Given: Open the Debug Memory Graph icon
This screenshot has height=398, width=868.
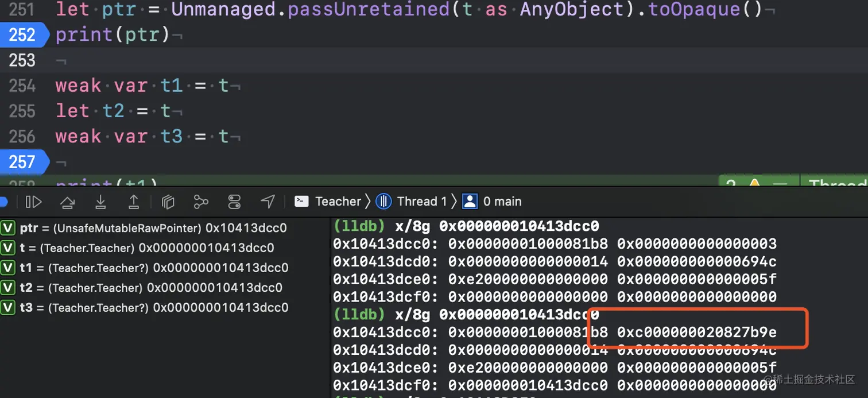Looking at the screenshot, I should click(x=201, y=202).
